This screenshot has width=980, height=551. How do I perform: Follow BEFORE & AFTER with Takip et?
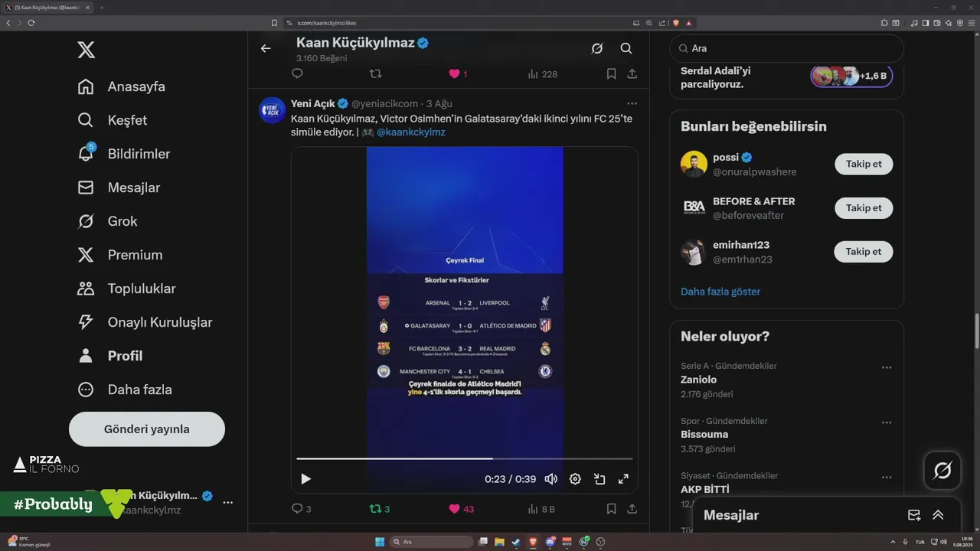pos(864,207)
